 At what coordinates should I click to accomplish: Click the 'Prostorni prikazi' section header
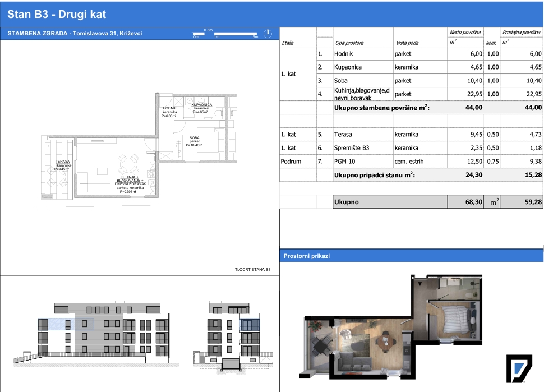pos(307,256)
